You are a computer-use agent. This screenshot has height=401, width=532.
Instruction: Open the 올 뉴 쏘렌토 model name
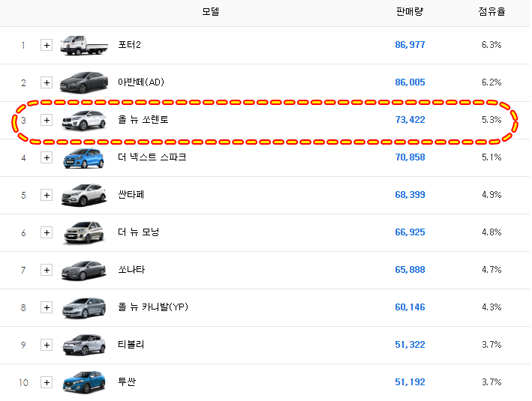(143, 120)
